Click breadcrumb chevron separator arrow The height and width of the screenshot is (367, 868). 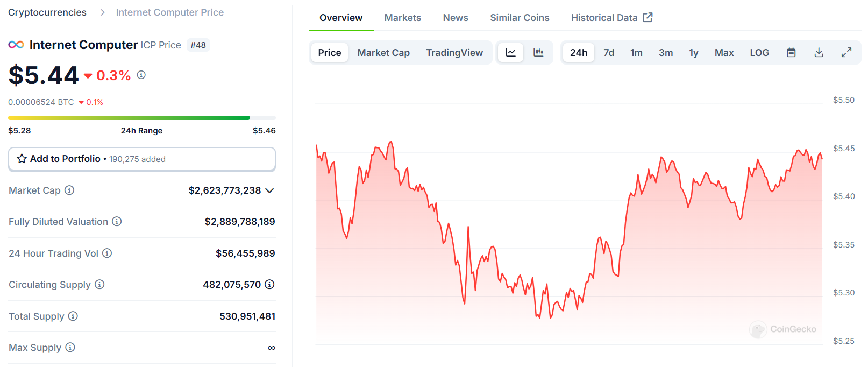click(102, 12)
